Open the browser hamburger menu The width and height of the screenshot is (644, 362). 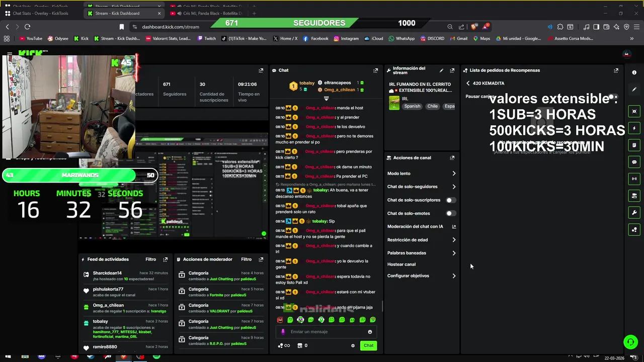tap(636, 27)
